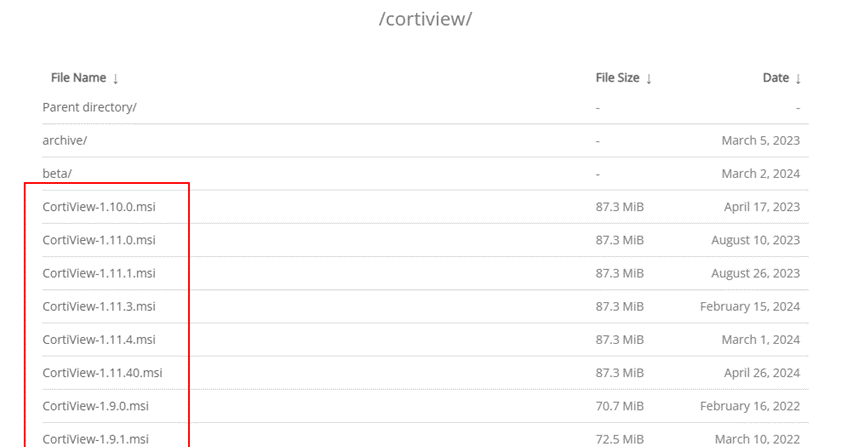Click the File Name column header

pos(78,78)
